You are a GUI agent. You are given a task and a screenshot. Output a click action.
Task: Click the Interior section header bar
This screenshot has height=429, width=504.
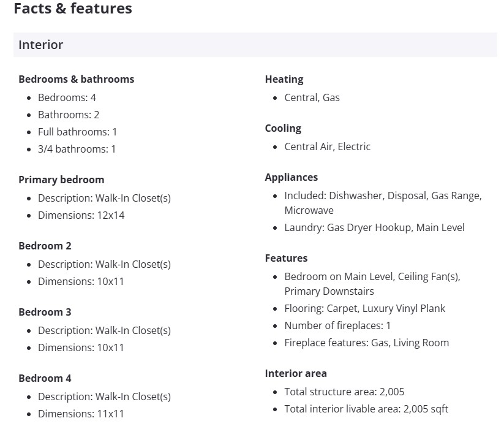point(255,45)
